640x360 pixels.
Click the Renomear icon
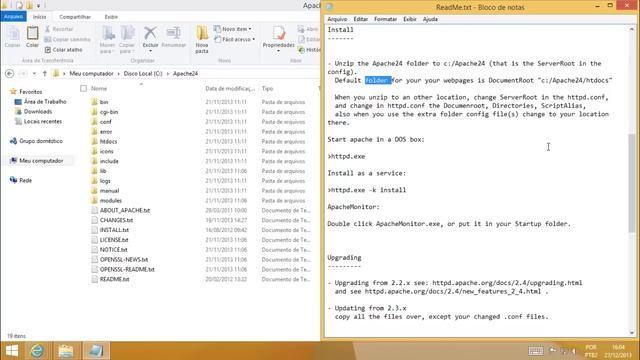(173, 33)
